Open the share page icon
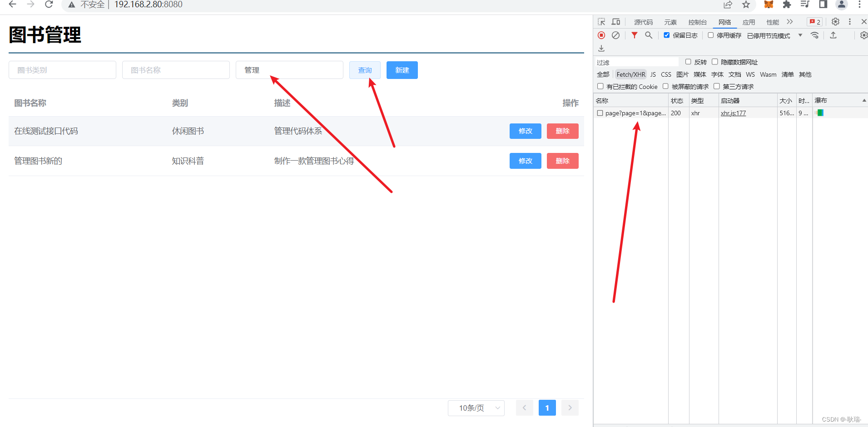This screenshot has height=427, width=868. coord(728,5)
